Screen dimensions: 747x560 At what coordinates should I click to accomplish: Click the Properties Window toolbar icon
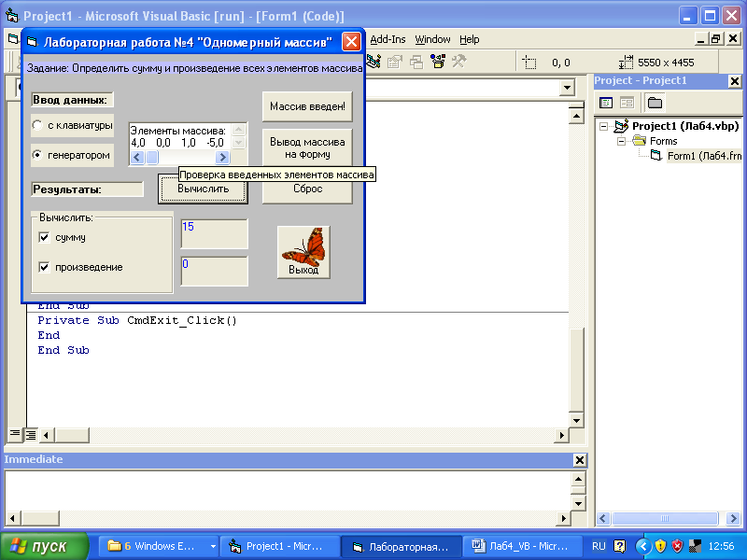tap(394, 62)
